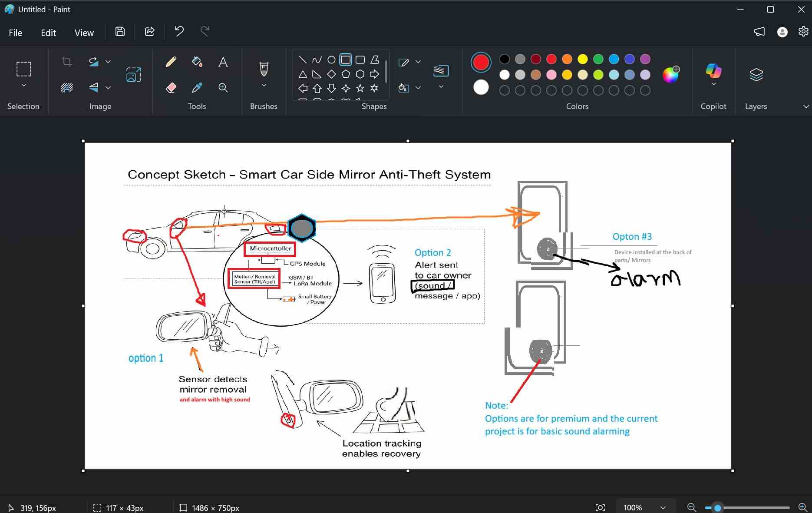Click the Crop tool icon

pos(67,62)
